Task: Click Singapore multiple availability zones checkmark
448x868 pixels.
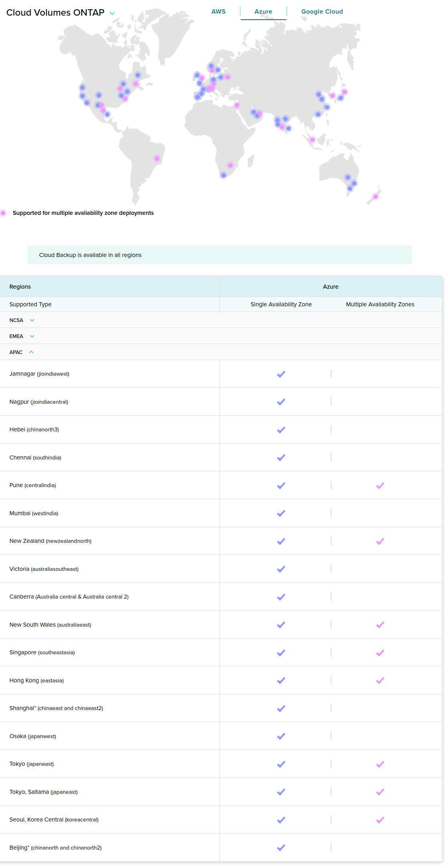Action: 380,653
